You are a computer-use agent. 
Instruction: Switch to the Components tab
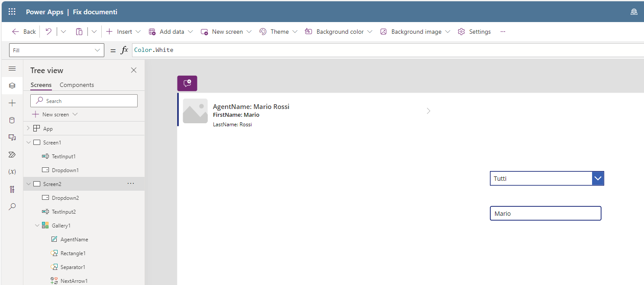click(77, 85)
